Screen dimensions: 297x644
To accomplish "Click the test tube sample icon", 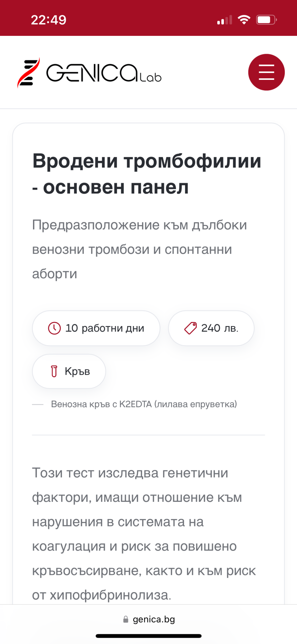I will [54, 371].
